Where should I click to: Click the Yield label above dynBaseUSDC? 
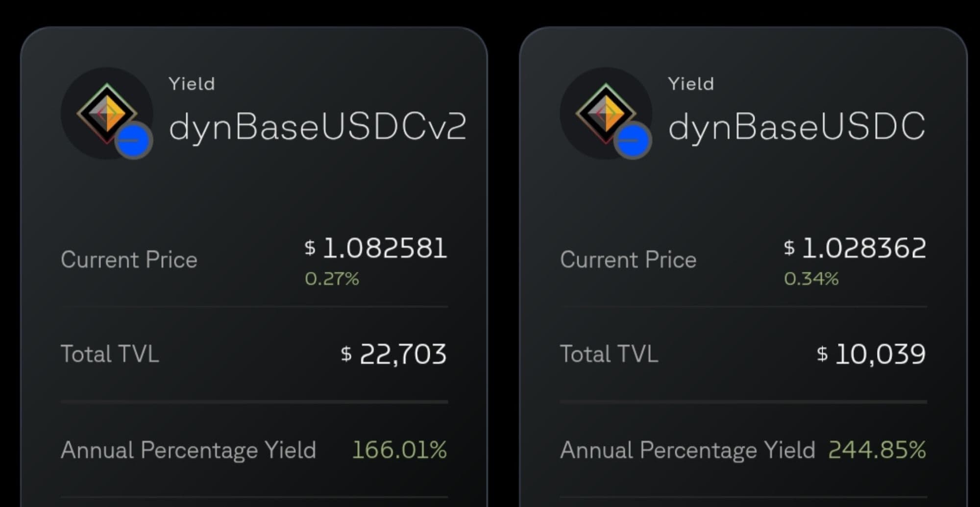(691, 84)
